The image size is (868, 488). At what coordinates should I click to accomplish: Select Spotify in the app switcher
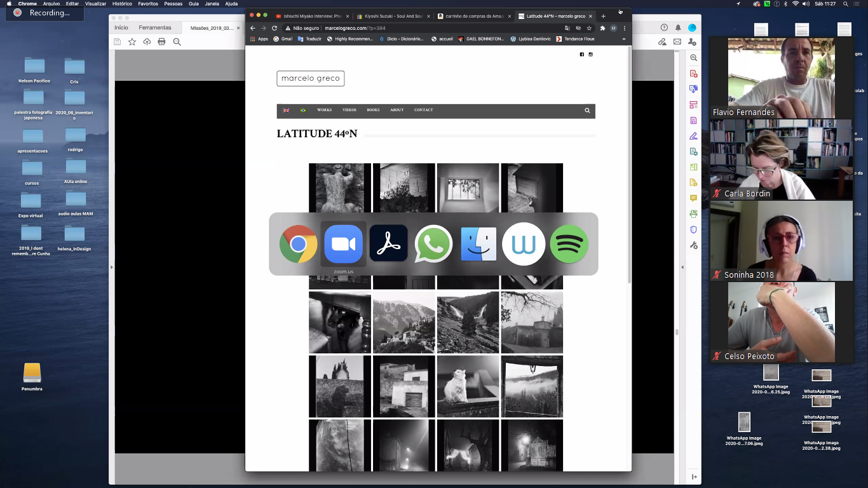(569, 244)
